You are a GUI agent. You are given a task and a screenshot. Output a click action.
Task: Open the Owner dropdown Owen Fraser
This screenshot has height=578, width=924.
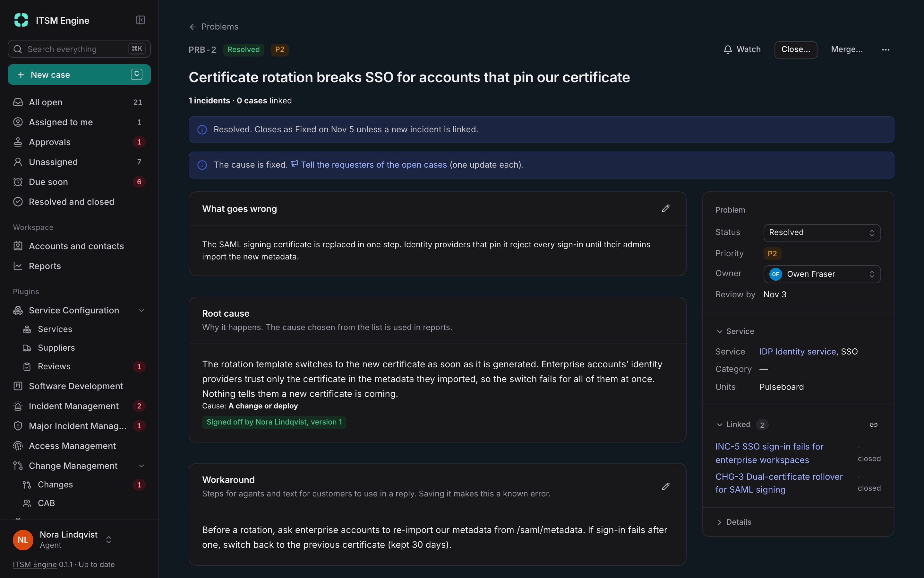(822, 274)
